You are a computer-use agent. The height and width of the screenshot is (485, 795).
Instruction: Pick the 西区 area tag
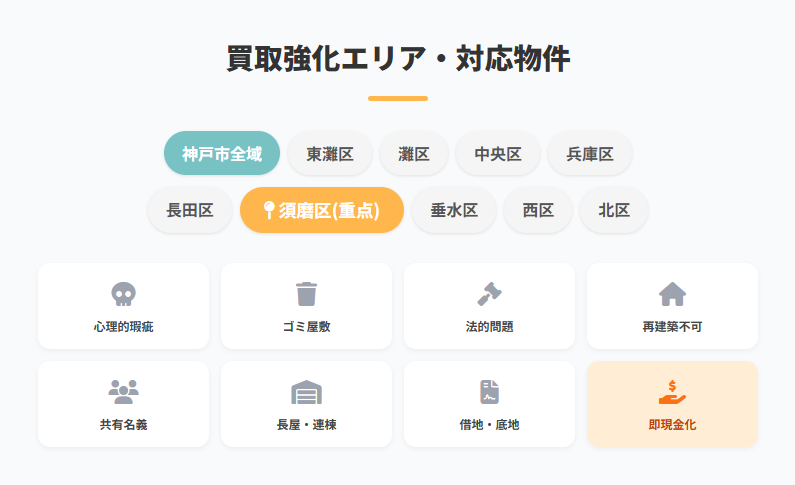(x=538, y=210)
